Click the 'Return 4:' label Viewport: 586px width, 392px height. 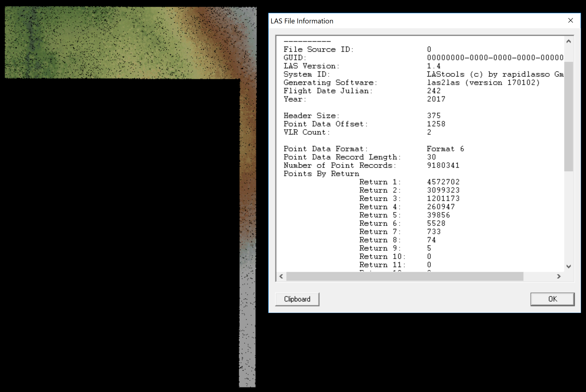pos(380,207)
